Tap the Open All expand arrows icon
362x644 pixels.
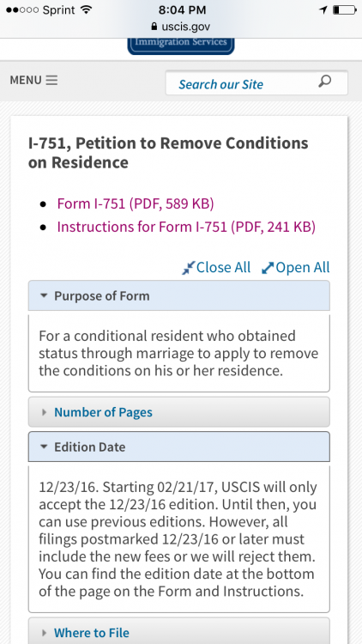pyautogui.click(x=268, y=268)
